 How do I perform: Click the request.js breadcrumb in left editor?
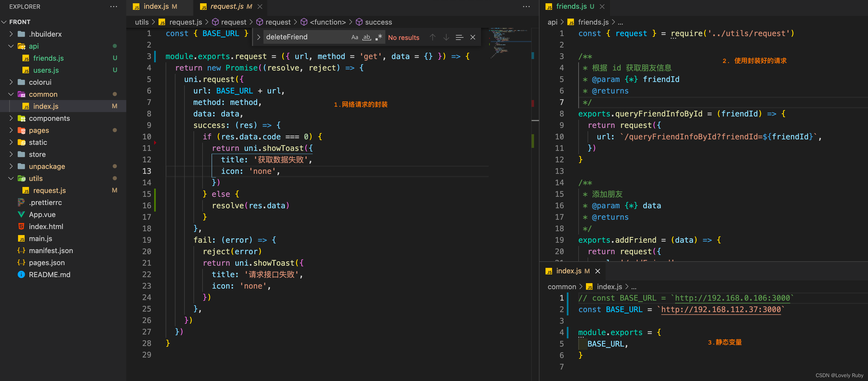point(185,22)
